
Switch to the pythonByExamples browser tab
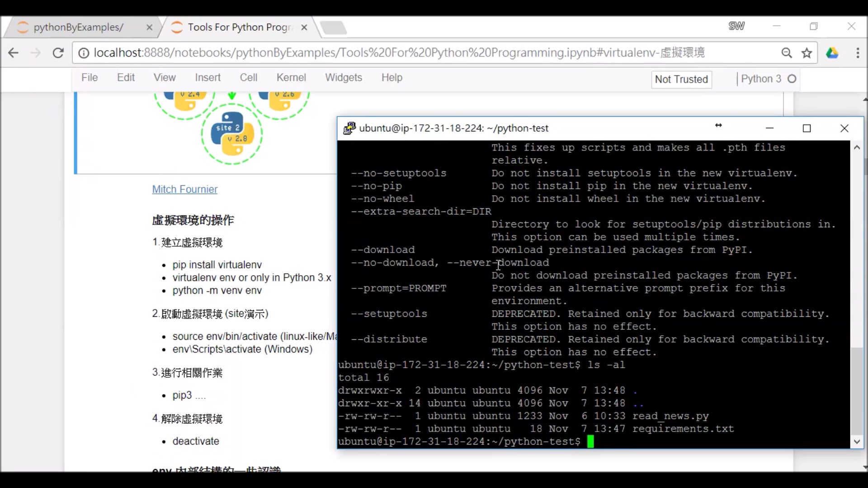coord(79,27)
